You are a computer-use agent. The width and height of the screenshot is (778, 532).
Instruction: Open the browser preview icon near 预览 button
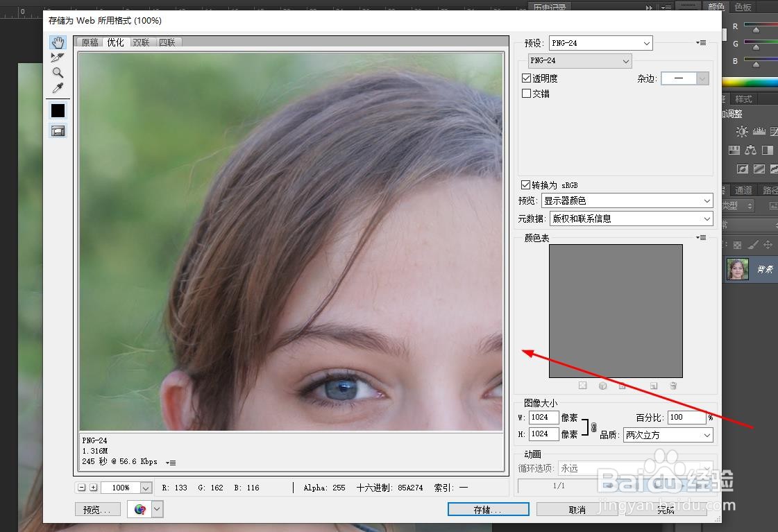click(139, 509)
